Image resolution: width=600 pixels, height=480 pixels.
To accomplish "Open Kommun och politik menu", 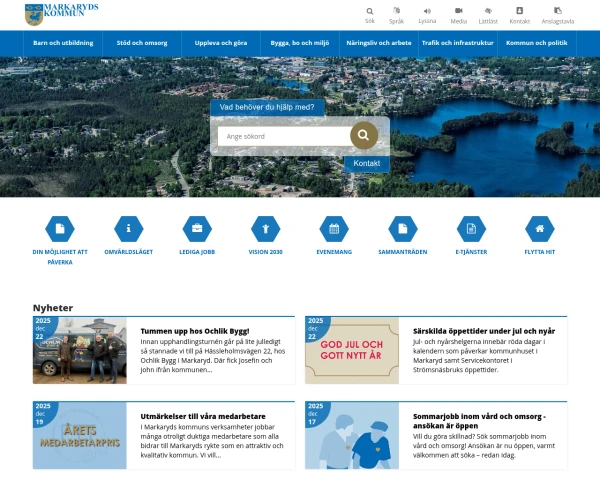I will (536, 43).
